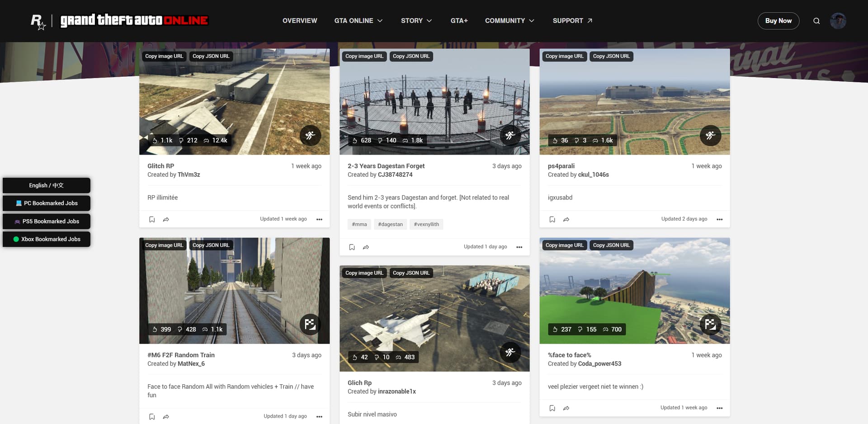Share the Glitch RP job
Viewport: 868px width, 424px height.
pyautogui.click(x=166, y=219)
